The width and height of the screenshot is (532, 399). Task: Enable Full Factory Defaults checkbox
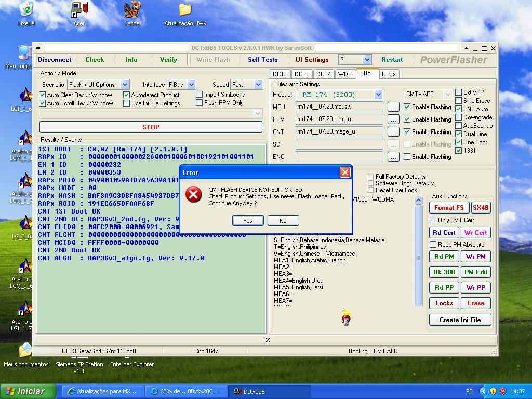click(371, 177)
